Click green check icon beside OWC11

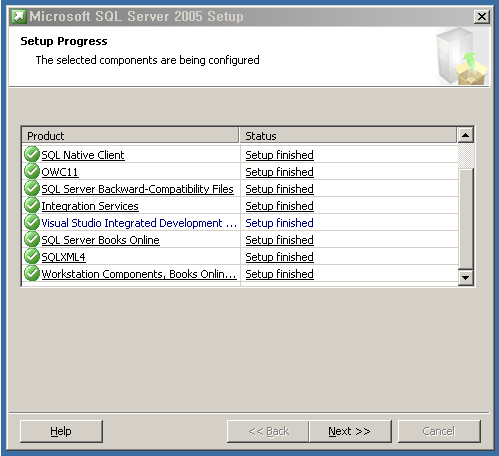coord(32,172)
